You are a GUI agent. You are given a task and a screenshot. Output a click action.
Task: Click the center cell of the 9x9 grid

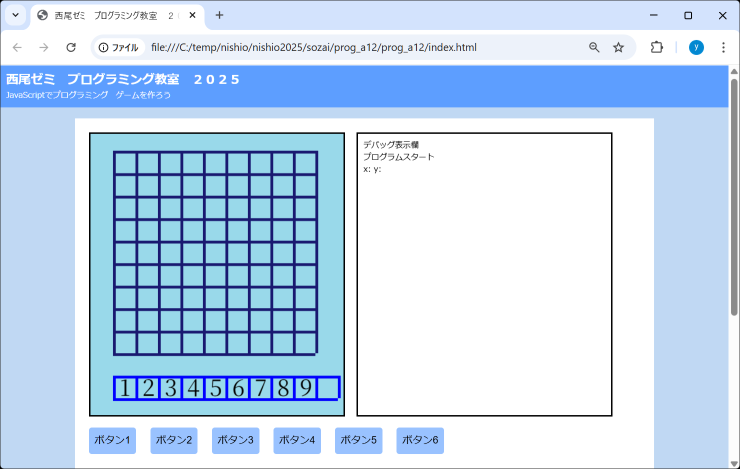[x=216, y=253]
